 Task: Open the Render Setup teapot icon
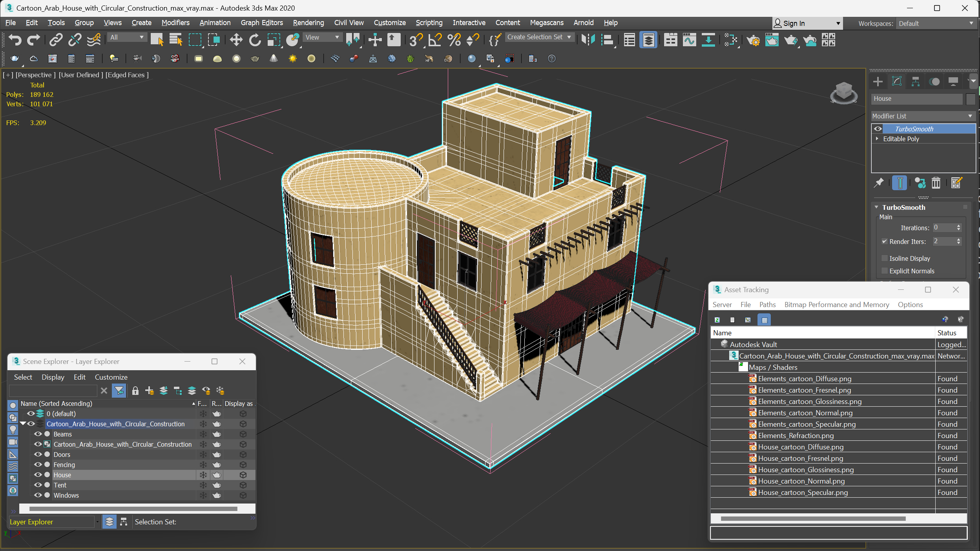click(x=753, y=40)
